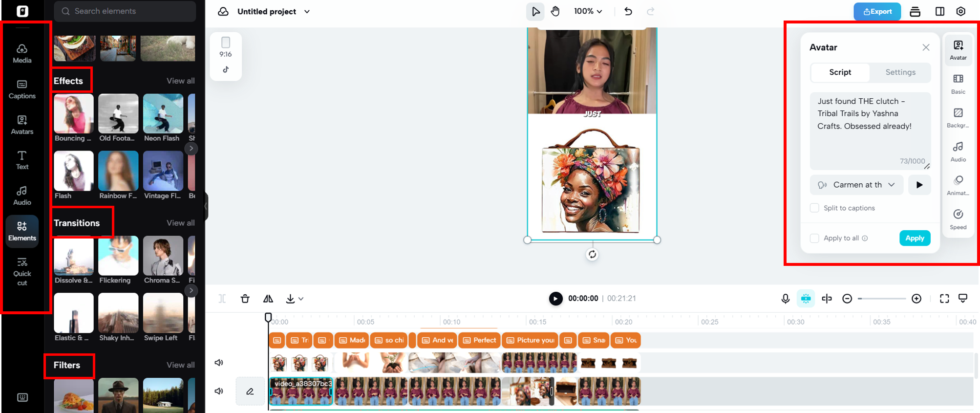View all Effects
The image size is (980, 413).
click(180, 81)
